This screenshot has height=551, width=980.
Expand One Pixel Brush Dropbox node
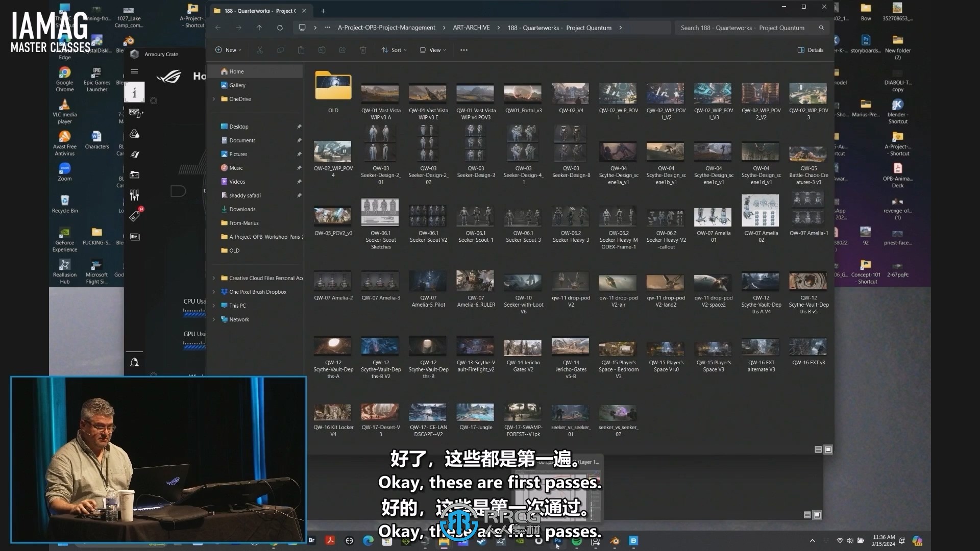click(x=214, y=292)
